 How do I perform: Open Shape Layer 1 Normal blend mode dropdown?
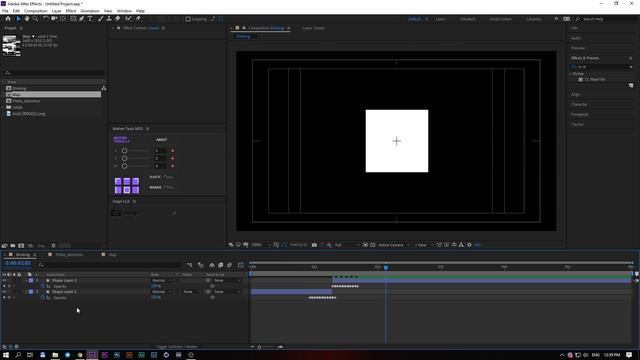pyautogui.click(x=162, y=292)
